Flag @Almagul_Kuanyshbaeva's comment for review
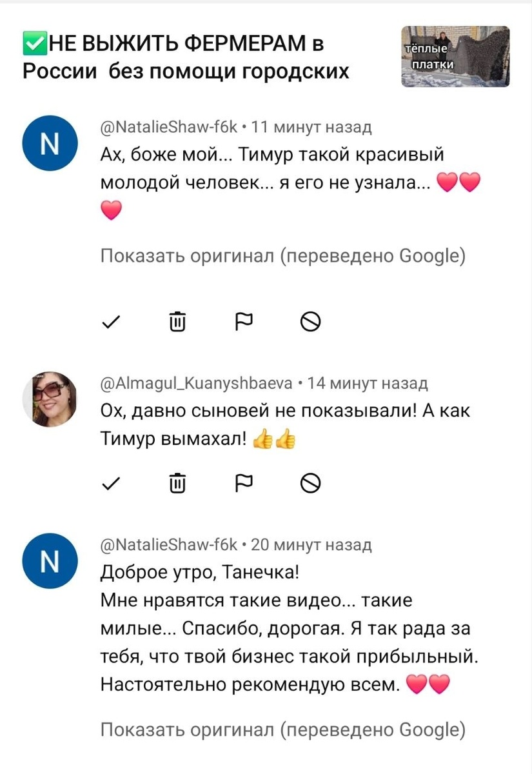Image resolution: width=532 pixels, height=774 pixels. [x=243, y=482]
